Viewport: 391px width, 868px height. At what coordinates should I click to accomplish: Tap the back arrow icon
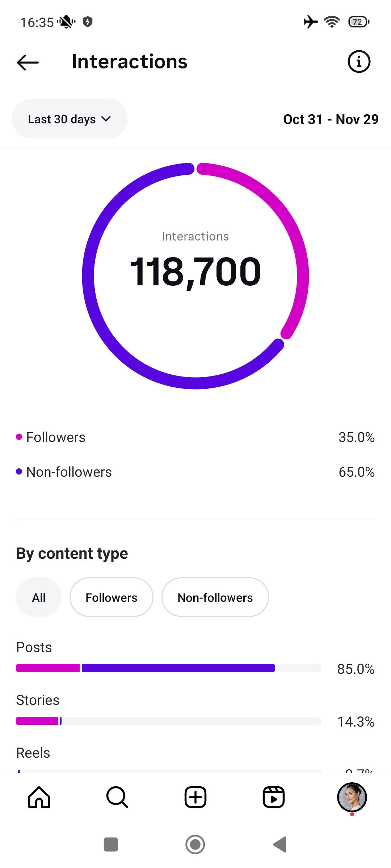28,62
